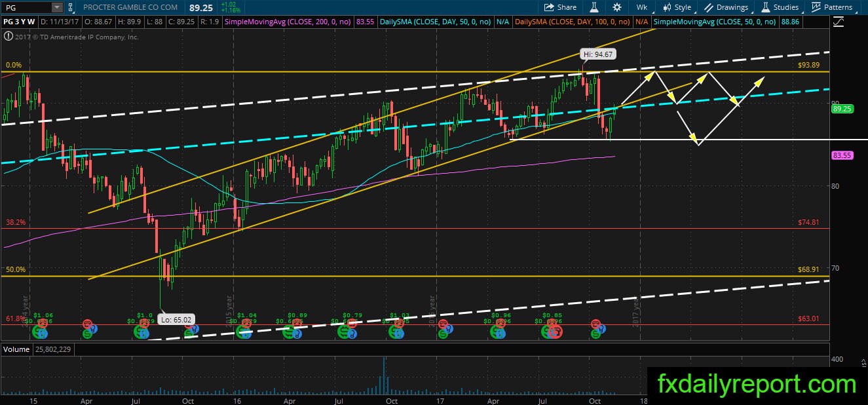The width and height of the screenshot is (868, 405).
Task: Click the 0.0% Fibonacci label
Action: point(14,66)
